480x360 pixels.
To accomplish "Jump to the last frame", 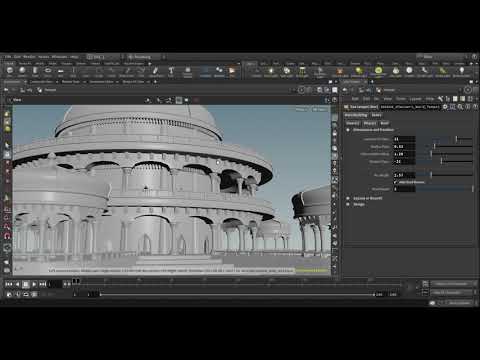I will click(42, 284).
